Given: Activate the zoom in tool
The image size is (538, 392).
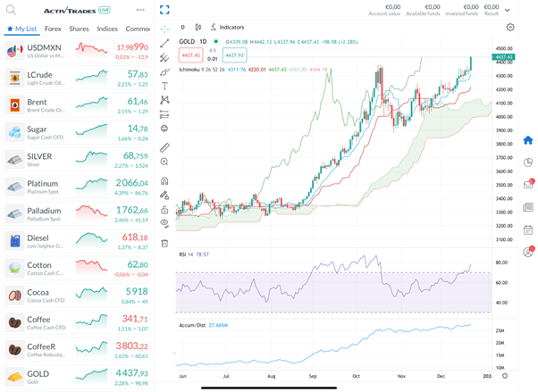Looking at the screenshot, I should [165, 162].
